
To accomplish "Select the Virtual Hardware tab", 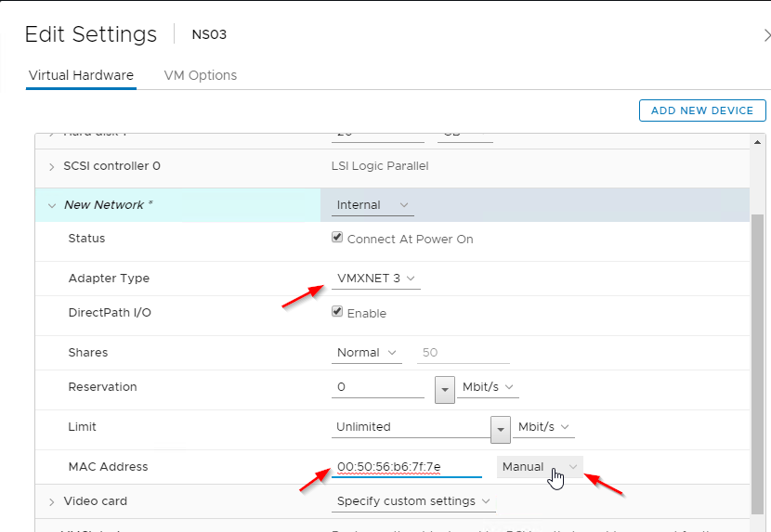I will (x=81, y=75).
